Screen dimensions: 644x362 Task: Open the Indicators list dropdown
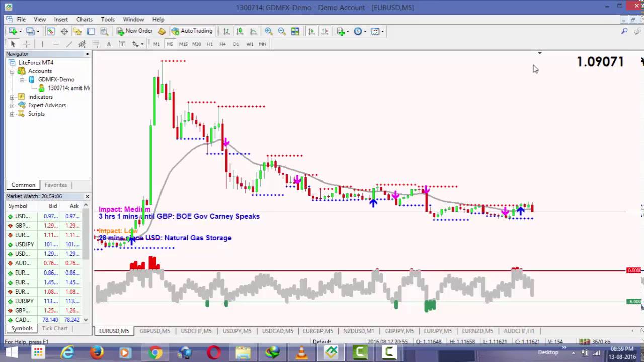[x=343, y=31]
